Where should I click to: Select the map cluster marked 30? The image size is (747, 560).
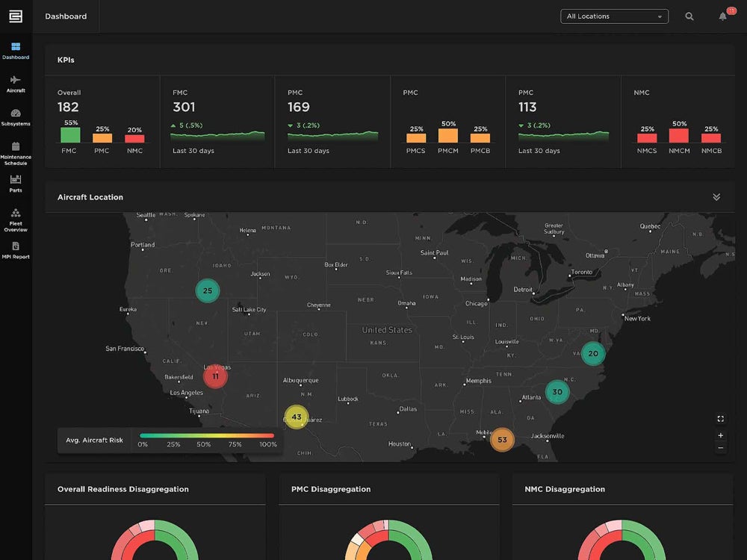point(557,392)
